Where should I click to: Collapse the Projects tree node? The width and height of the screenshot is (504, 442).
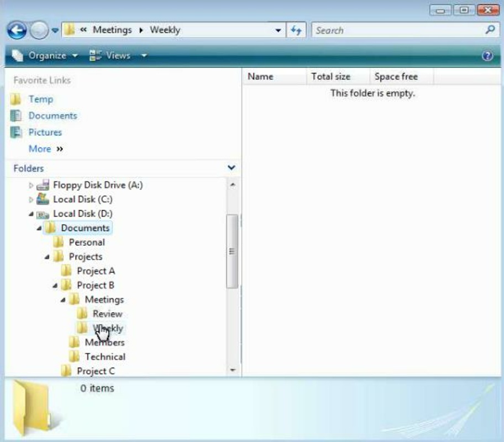click(x=47, y=257)
